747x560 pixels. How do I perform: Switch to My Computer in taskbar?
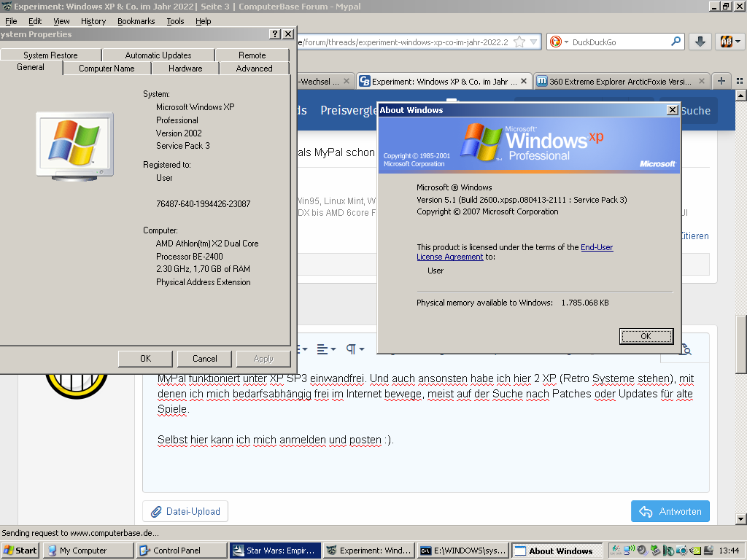(88, 551)
